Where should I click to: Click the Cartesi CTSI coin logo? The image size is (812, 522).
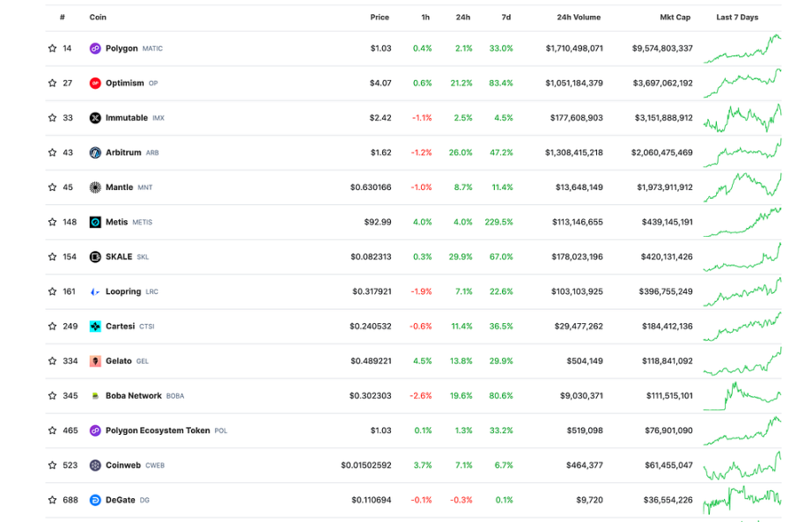95,327
